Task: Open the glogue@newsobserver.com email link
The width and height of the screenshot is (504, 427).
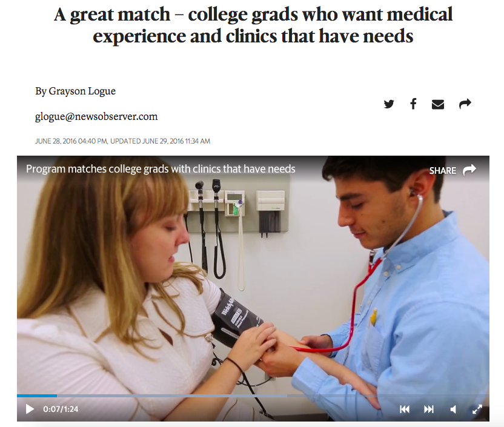Action: pyautogui.click(x=96, y=116)
